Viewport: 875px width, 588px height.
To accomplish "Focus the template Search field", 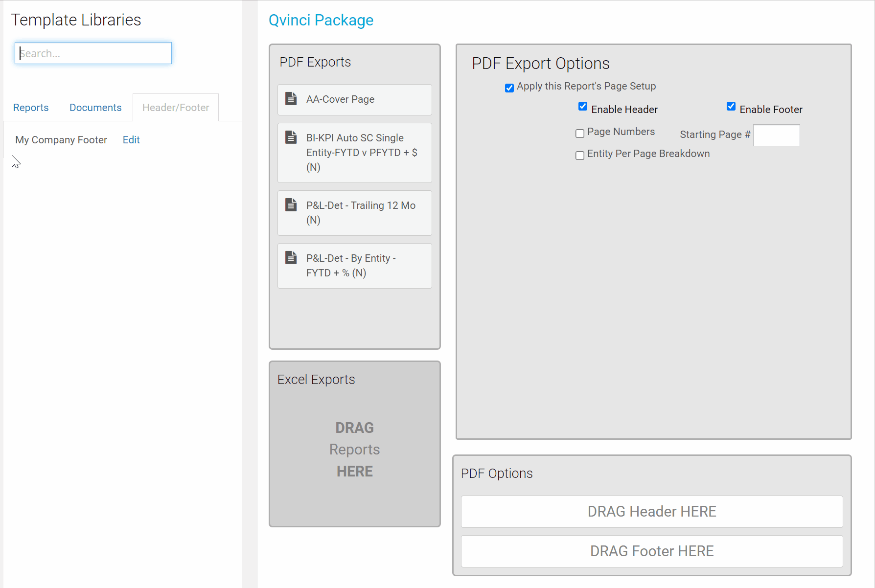I will (x=93, y=53).
